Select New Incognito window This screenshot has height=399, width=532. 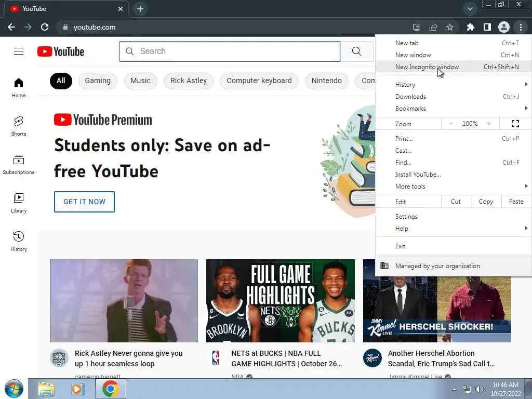[453, 67]
